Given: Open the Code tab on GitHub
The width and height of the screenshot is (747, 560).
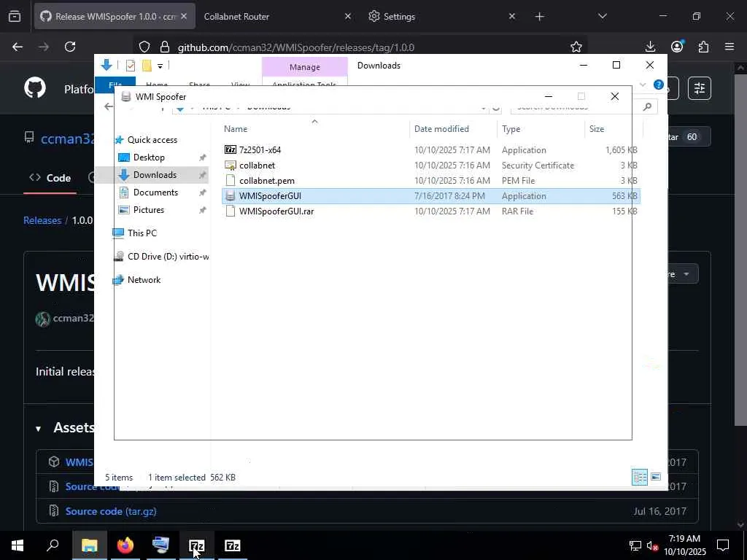Looking at the screenshot, I should tap(50, 178).
